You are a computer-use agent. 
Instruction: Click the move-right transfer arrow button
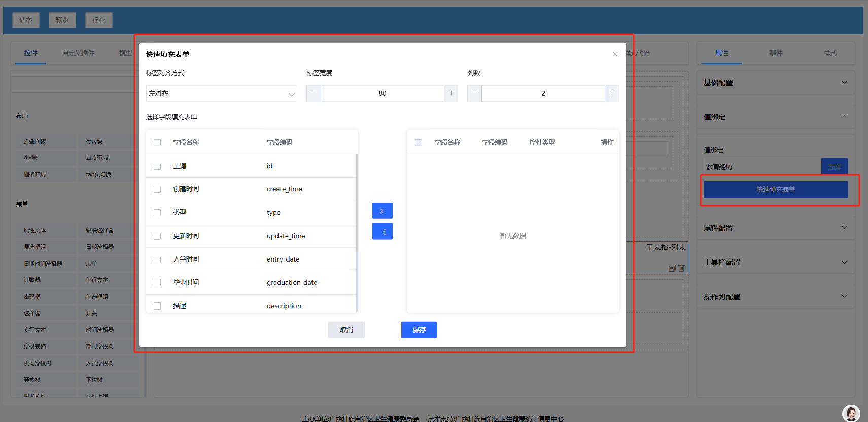pos(382,211)
